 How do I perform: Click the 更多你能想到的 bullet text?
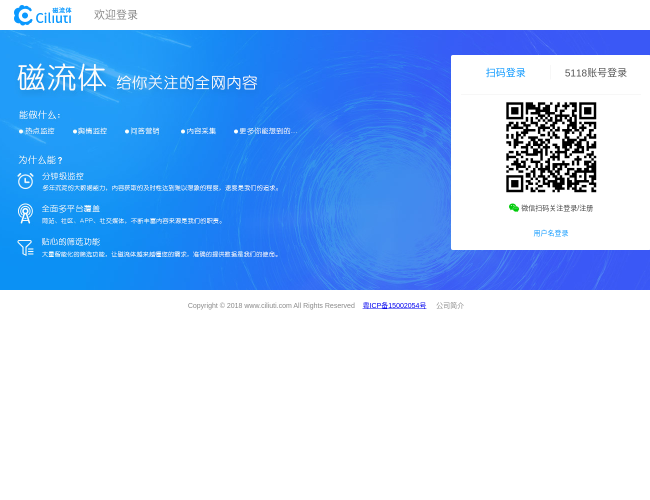point(268,131)
